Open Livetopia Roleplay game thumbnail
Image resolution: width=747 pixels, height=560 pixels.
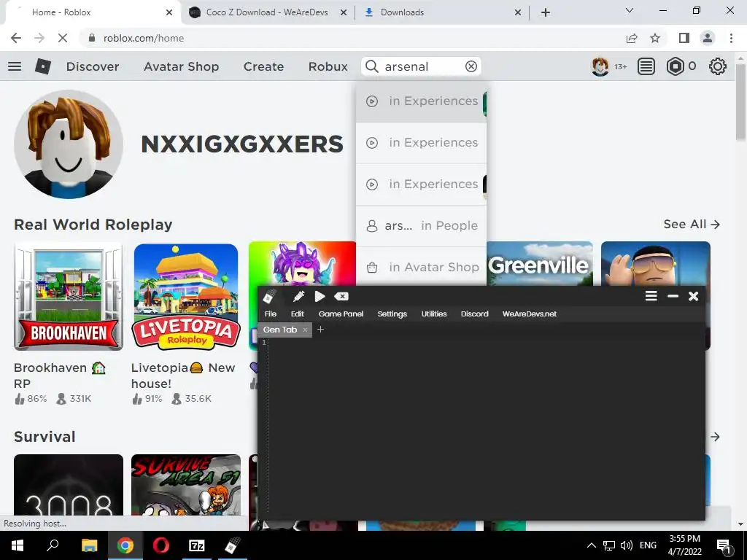click(186, 296)
